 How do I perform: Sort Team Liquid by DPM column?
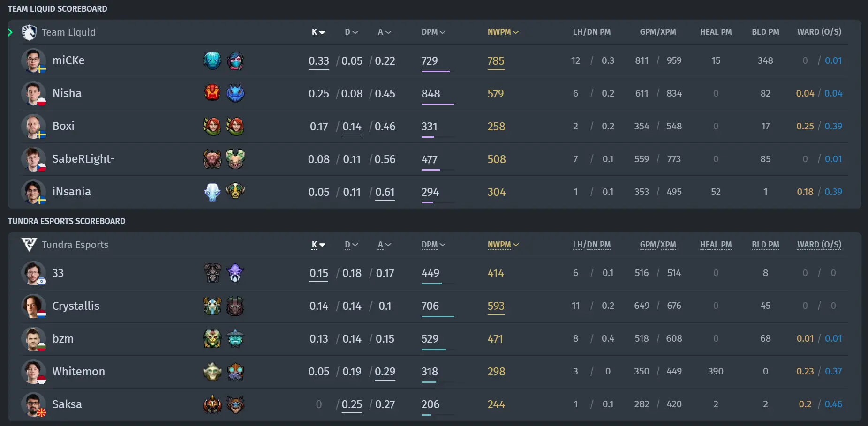tap(433, 32)
